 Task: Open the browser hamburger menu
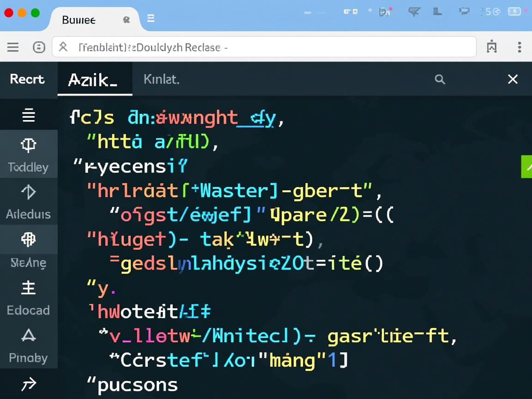[13, 47]
